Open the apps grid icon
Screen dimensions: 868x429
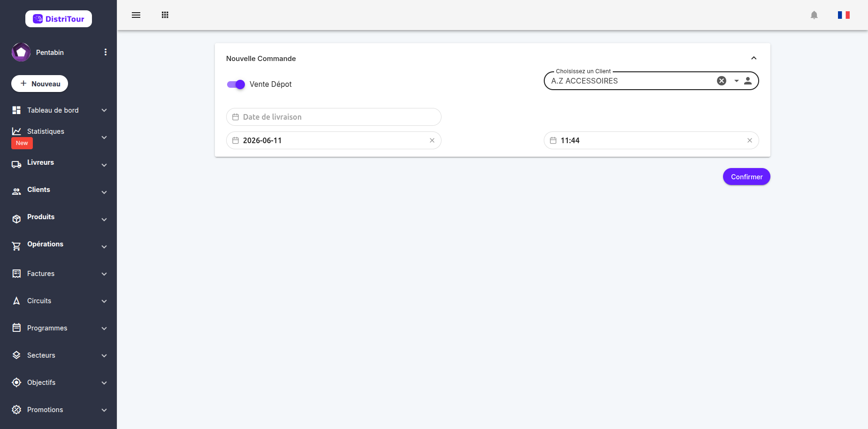tap(165, 15)
